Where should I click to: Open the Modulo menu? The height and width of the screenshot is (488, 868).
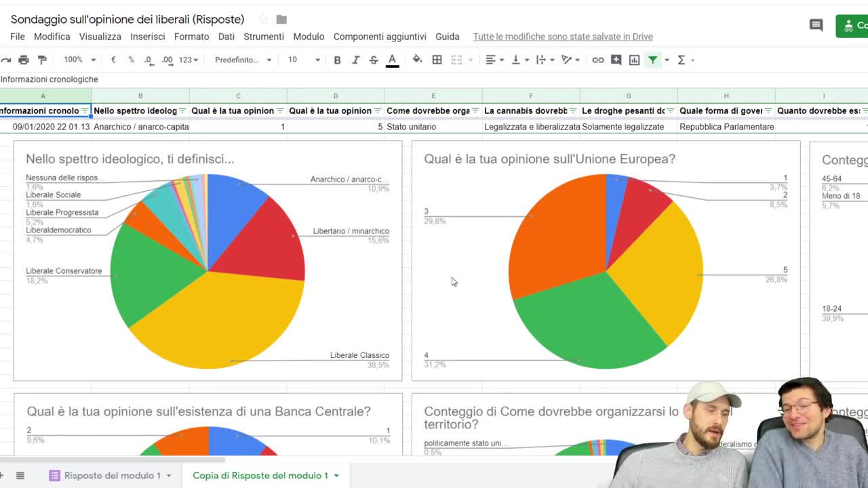[x=309, y=37]
